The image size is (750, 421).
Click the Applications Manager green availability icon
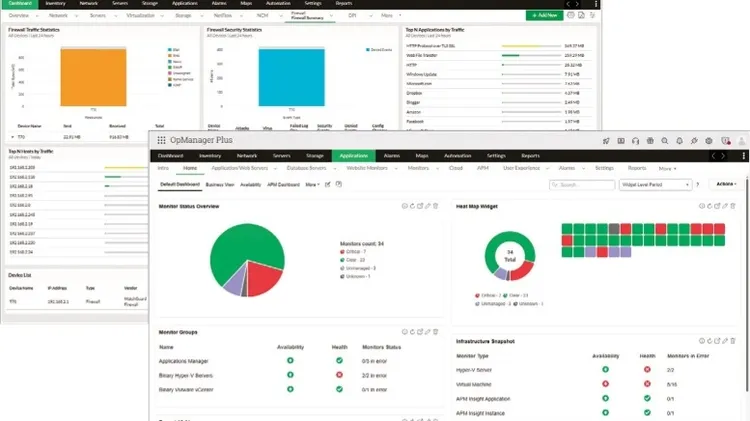point(290,360)
